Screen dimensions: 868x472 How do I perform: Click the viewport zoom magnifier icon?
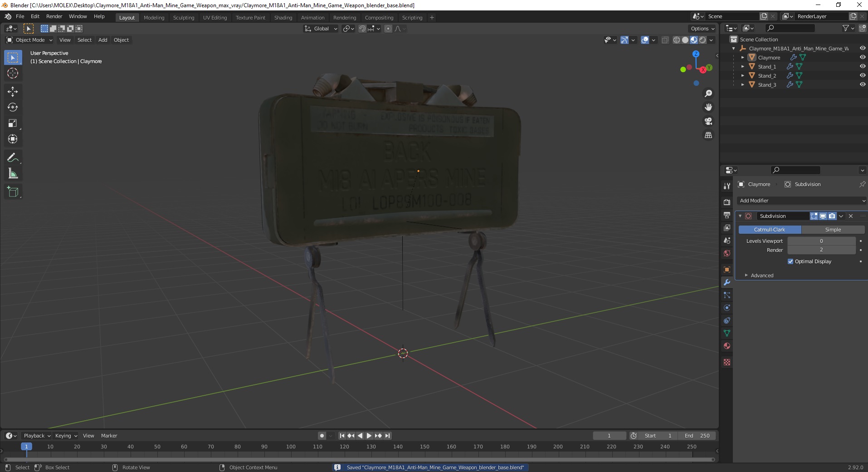click(x=708, y=93)
